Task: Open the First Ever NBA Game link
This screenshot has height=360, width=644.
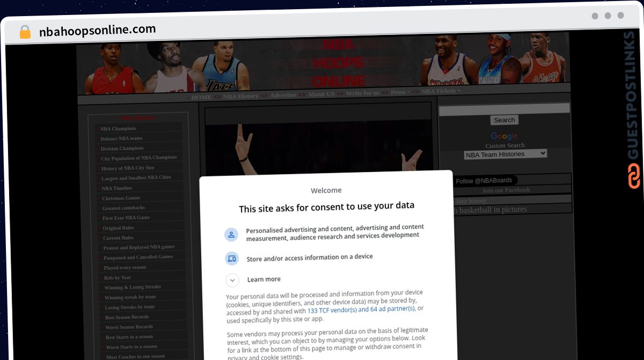Action: point(126,218)
